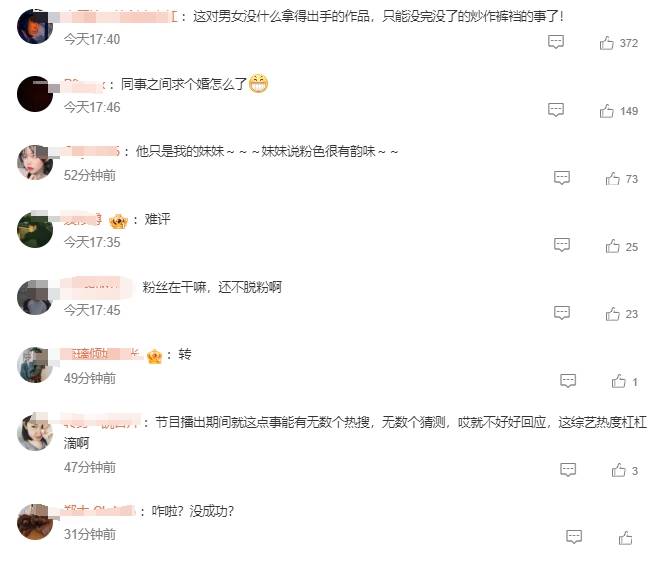668x562 pixels.
Task: Like the comment with 372 likes
Action: coord(607,43)
